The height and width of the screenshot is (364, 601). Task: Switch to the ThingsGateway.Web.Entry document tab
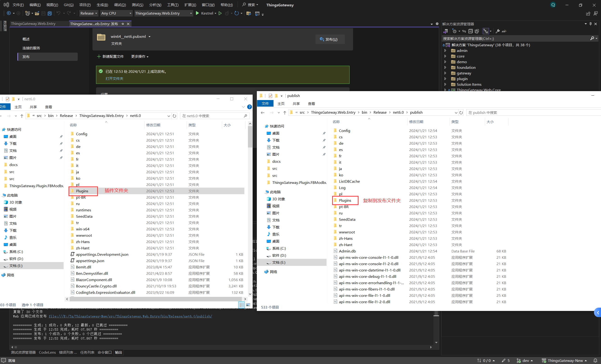[x=33, y=24]
